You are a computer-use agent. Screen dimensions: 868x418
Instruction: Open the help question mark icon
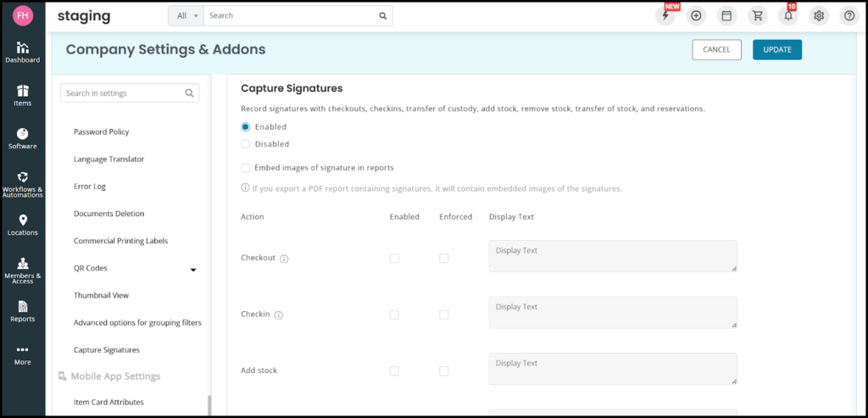849,15
